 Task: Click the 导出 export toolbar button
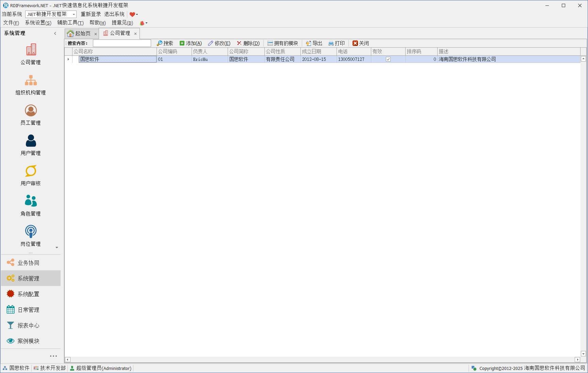coord(314,43)
